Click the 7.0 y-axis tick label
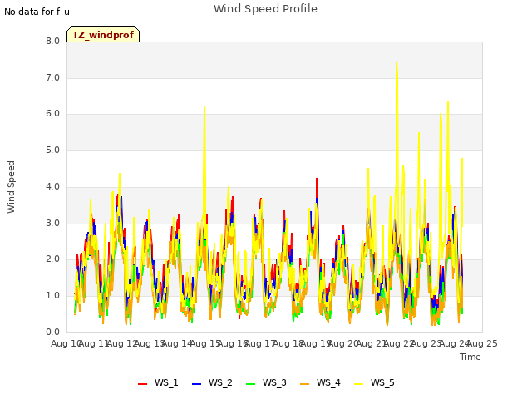The image size is (532, 399). 52,77
